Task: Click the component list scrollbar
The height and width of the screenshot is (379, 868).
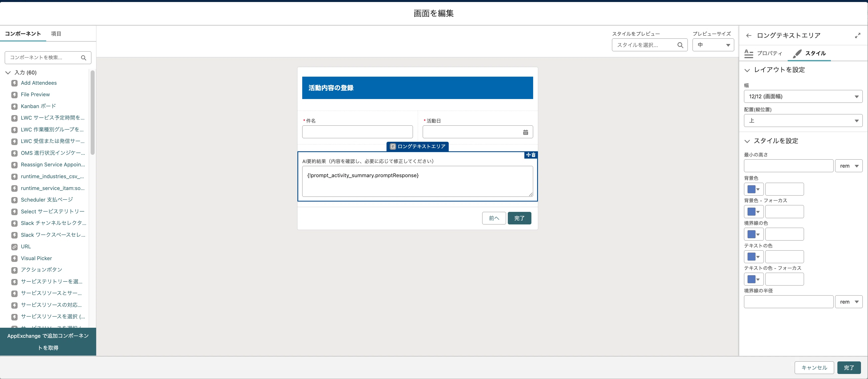Action: point(93,112)
